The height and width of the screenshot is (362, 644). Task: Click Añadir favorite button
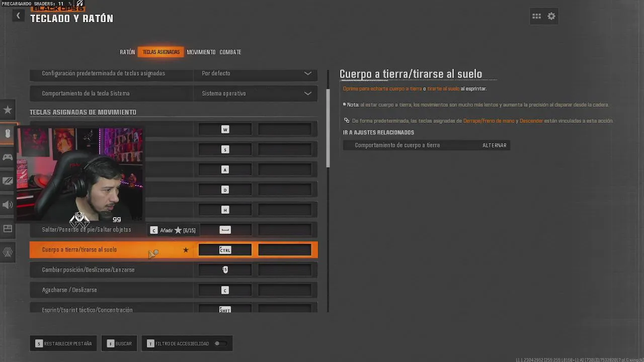click(x=173, y=230)
